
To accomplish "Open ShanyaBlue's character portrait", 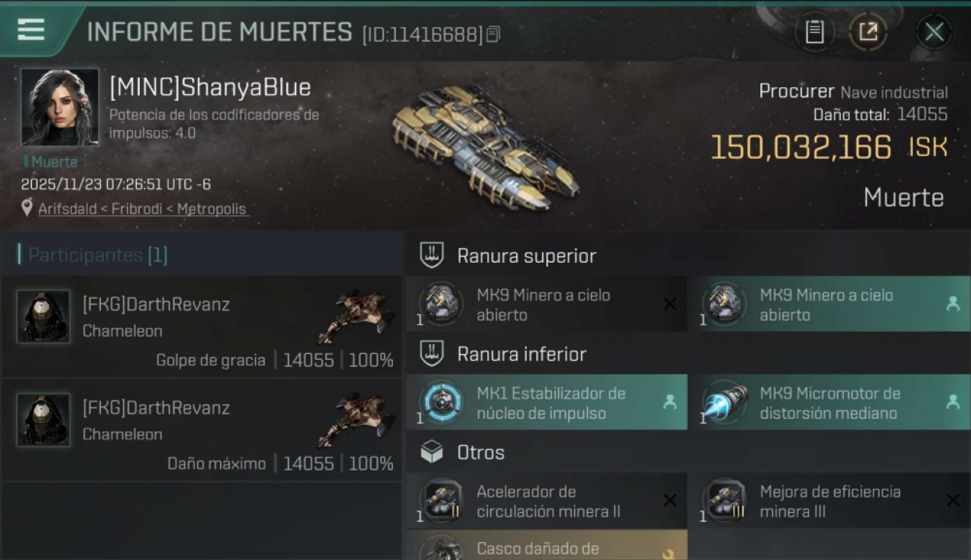I will pos(60,107).
